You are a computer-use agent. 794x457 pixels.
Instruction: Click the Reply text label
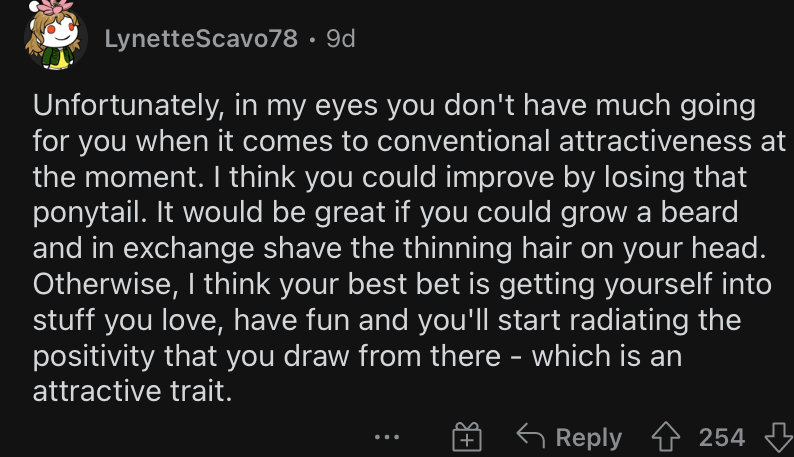(x=588, y=437)
